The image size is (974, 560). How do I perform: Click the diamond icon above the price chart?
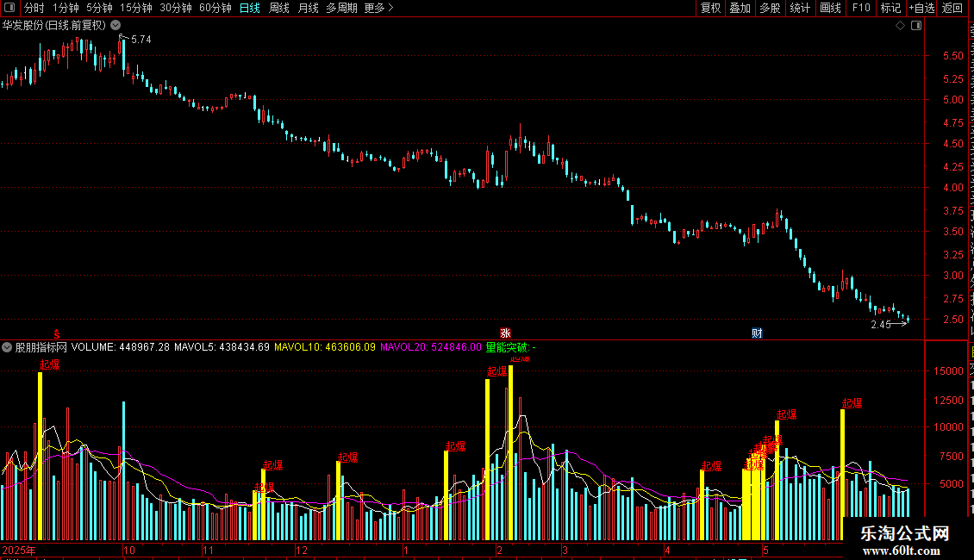click(900, 26)
